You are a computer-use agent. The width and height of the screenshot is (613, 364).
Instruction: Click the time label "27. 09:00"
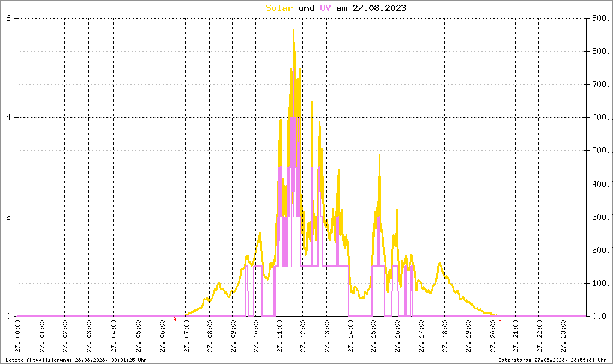click(233, 336)
